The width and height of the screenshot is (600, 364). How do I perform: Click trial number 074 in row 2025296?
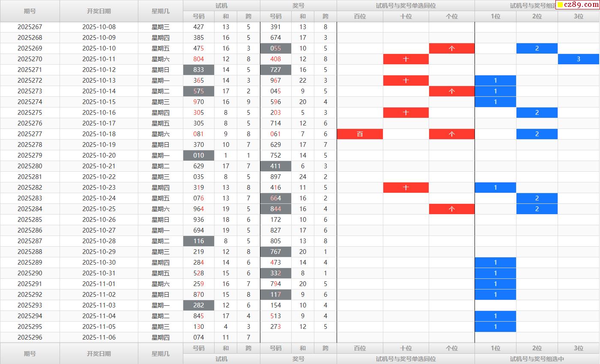199,337
